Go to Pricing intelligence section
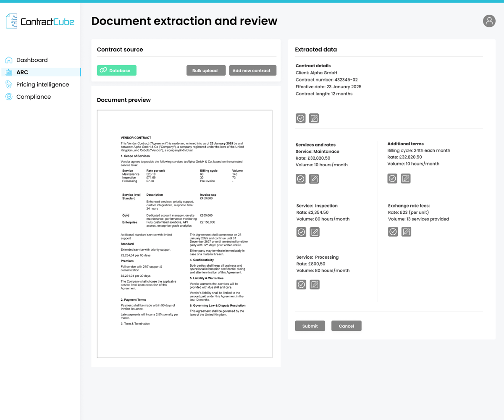Image resolution: width=504 pixels, height=420 pixels. [42, 84]
